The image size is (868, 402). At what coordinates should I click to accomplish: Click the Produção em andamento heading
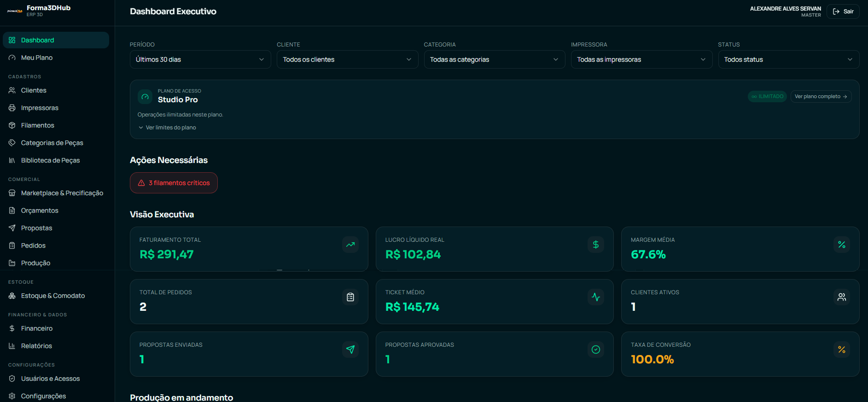tap(181, 397)
